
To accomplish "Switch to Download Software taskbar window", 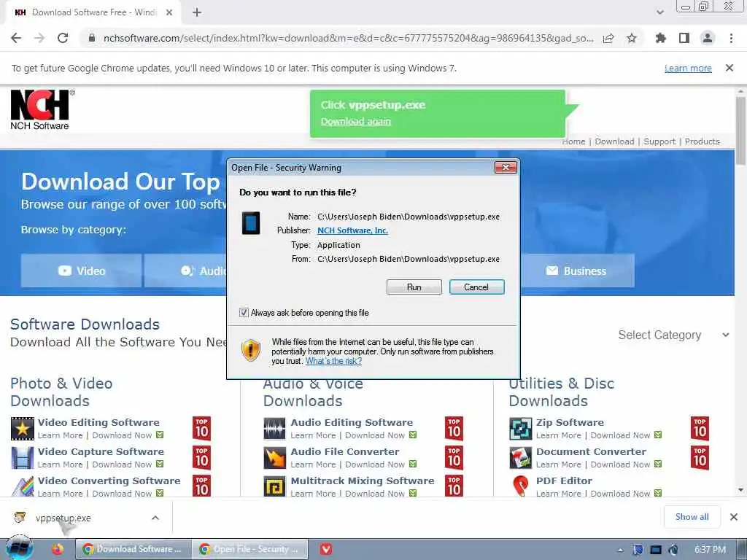I will pos(133,549).
